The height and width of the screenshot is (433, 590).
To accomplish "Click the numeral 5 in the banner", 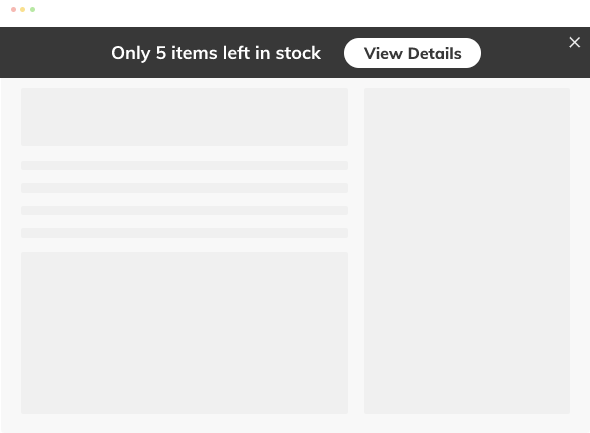I will 161,53.
